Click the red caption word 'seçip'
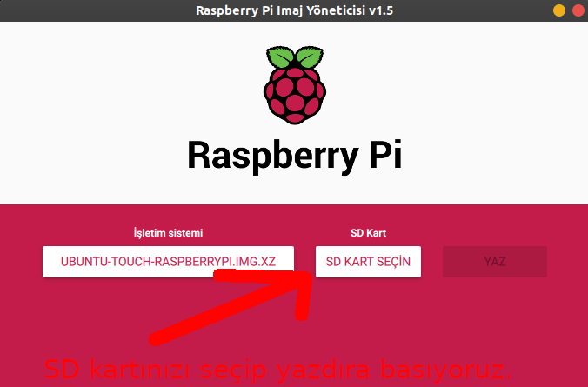Image resolution: width=588 pixels, height=387 pixels. coord(234,371)
